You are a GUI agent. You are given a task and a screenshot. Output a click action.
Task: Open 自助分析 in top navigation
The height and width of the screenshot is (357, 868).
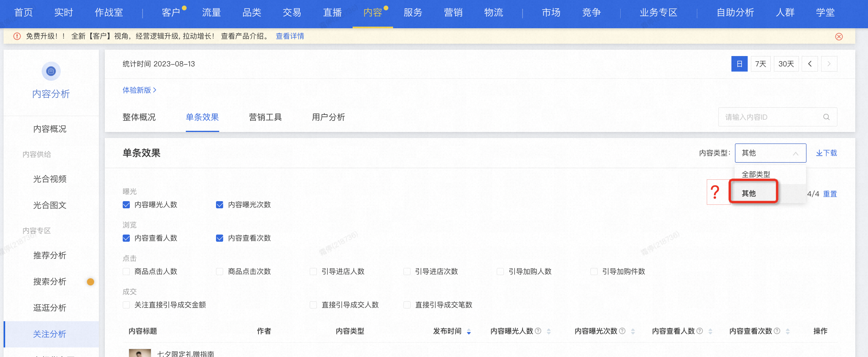[735, 13]
